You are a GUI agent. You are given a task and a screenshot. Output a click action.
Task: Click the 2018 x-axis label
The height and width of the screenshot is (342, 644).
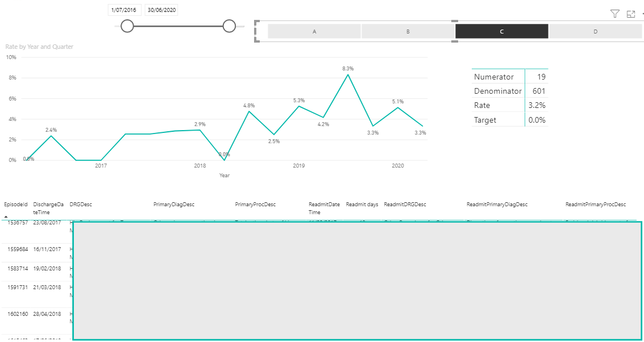click(200, 166)
